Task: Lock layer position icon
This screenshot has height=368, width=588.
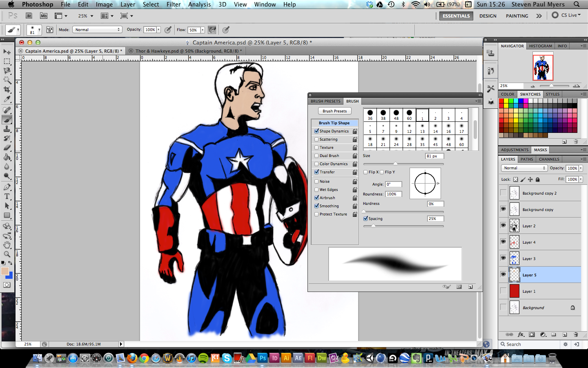Action: click(530, 180)
